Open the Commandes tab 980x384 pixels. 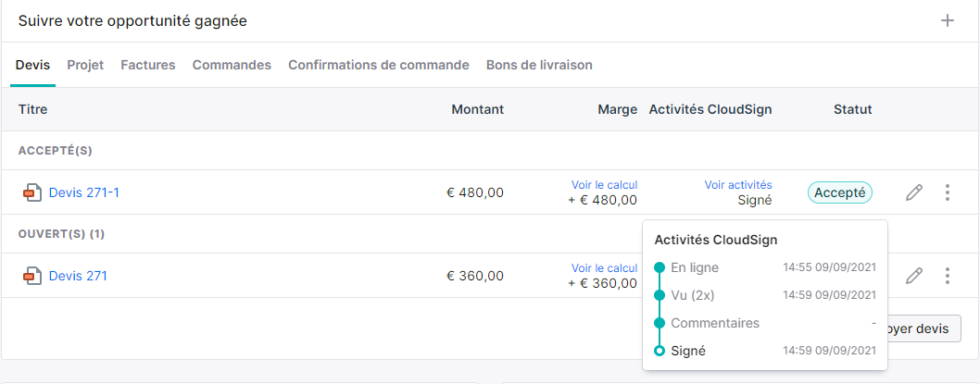(232, 65)
